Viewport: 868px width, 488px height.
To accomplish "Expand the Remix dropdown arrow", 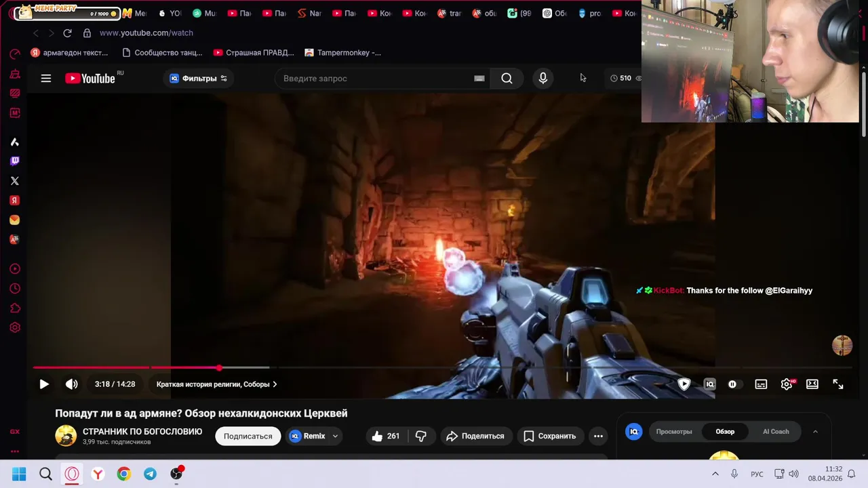I will (335, 436).
